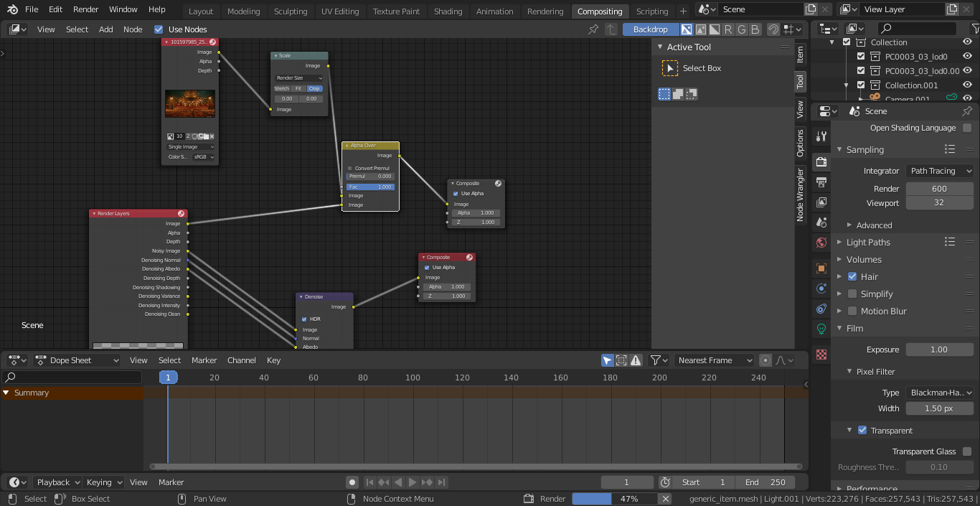Show Red channel R in backdrop
This screenshot has width=980, height=506.
coord(728,29)
